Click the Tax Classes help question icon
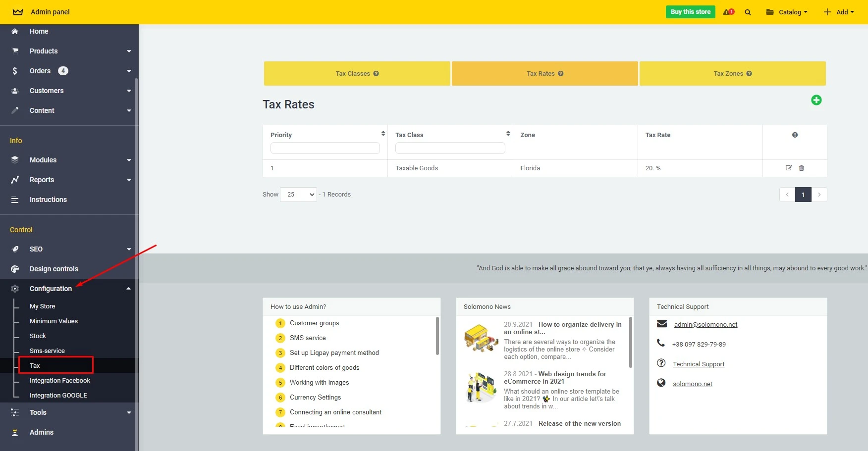Screen dimensions: 868x451 point(376,74)
